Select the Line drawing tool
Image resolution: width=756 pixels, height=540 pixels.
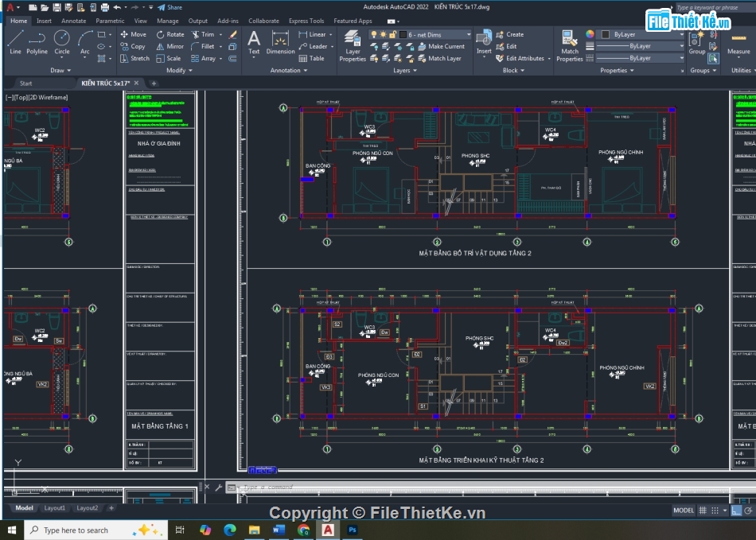[15, 41]
